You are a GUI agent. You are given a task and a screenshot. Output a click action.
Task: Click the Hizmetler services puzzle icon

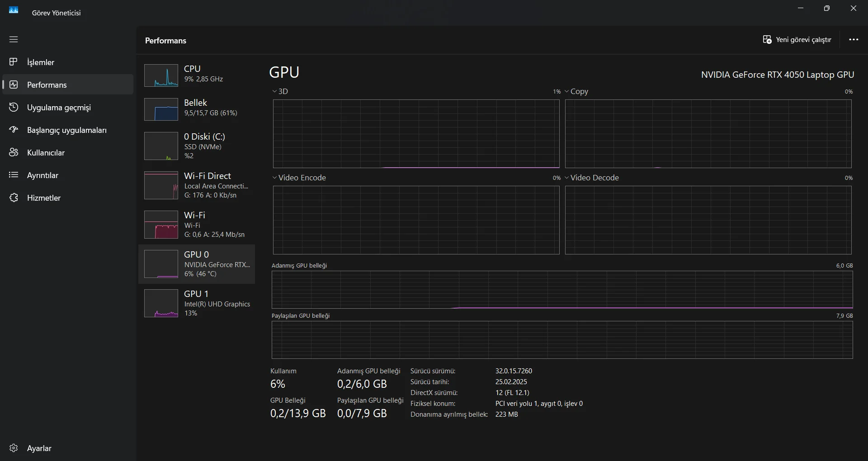click(14, 198)
